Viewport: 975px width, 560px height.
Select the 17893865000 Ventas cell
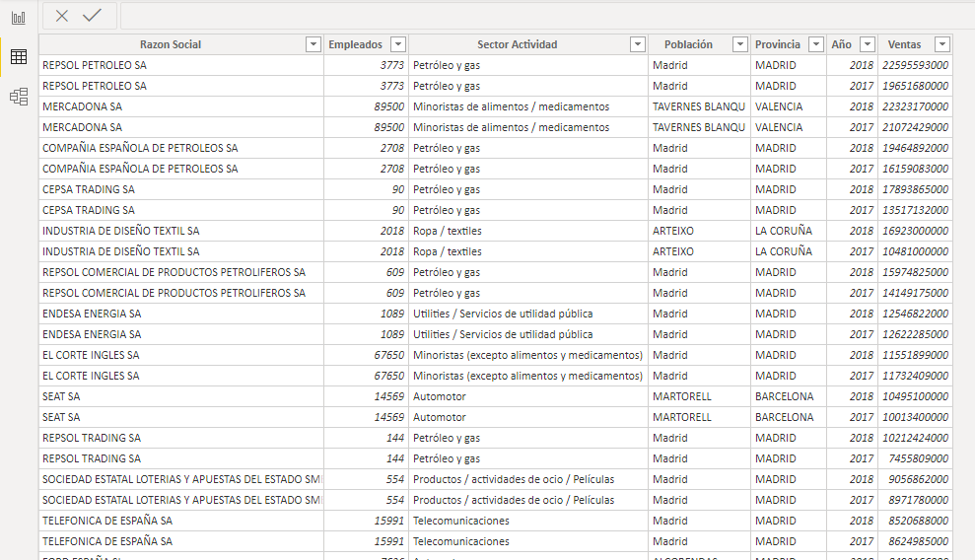pyautogui.click(x=915, y=189)
